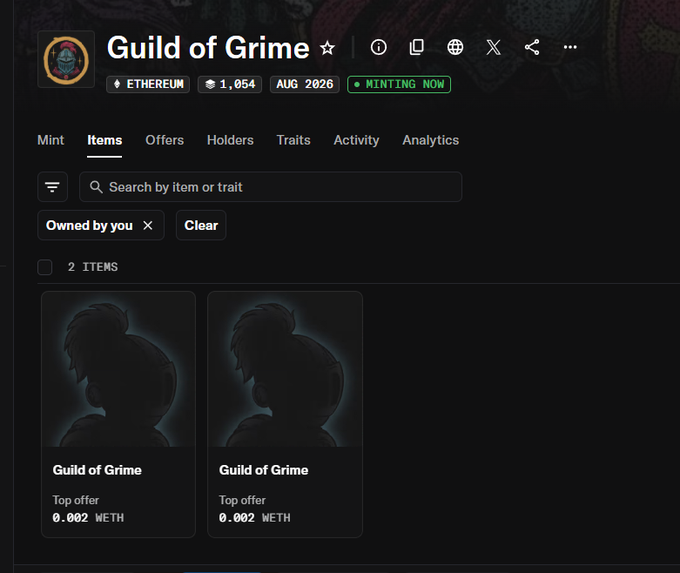Image resolution: width=680 pixels, height=573 pixels.
Task: Open the collection's X (Twitter) profile
Action: pyautogui.click(x=494, y=47)
